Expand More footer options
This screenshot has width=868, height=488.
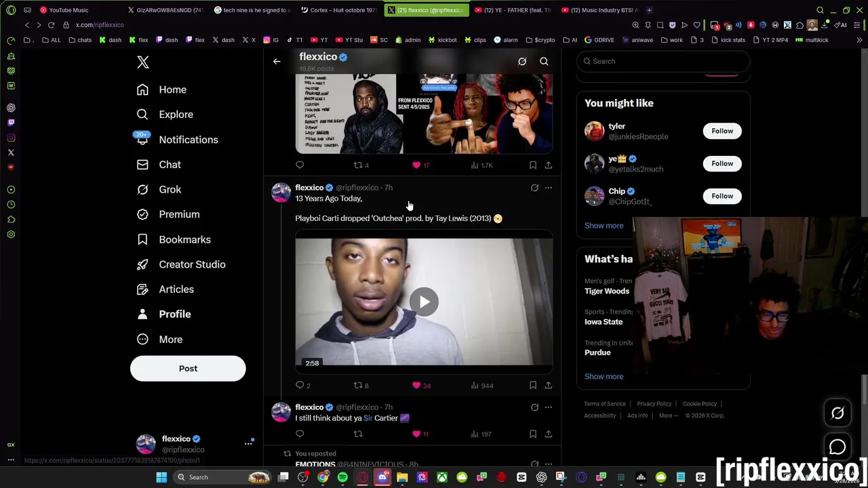[668, 415]
